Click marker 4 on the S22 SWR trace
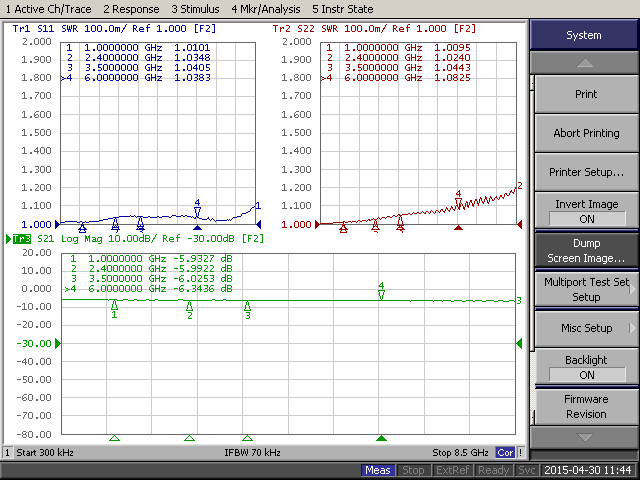 pyautogui.click(x=458, y=199)
